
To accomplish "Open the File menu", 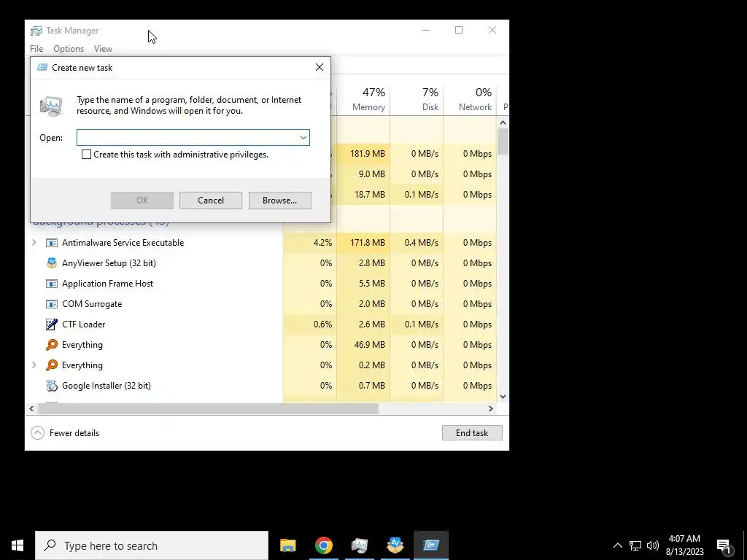I will [36, 49].
